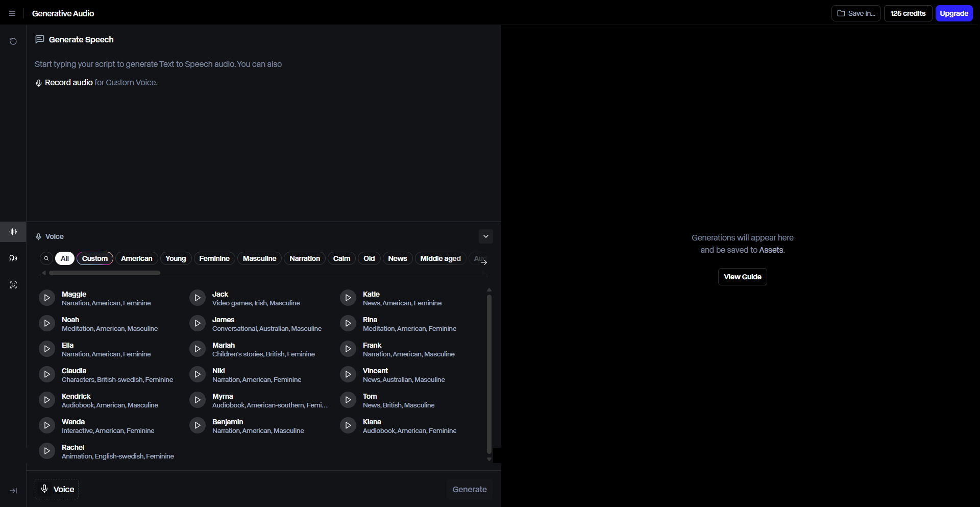Play the Maggie voice preview
Image resolution: width=980 pixels, height=507 pixels.
pyautogui.click(x=47, y=298)
